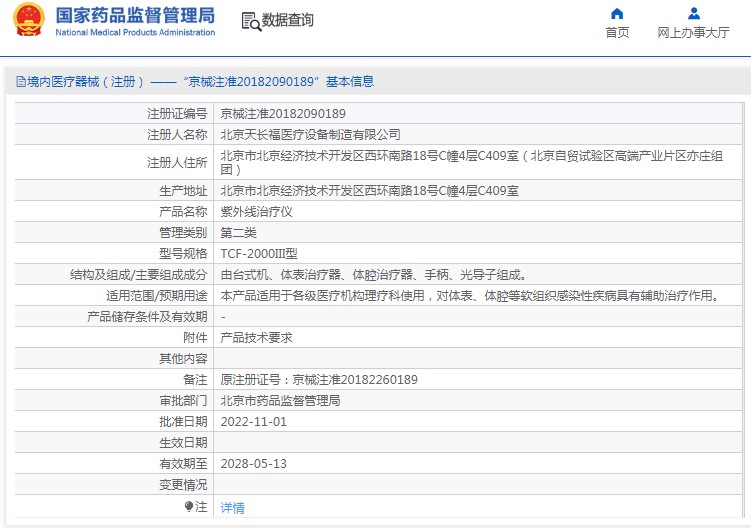Go to 首页 home icon
751x528 pixels.
[x=617, y=13]
